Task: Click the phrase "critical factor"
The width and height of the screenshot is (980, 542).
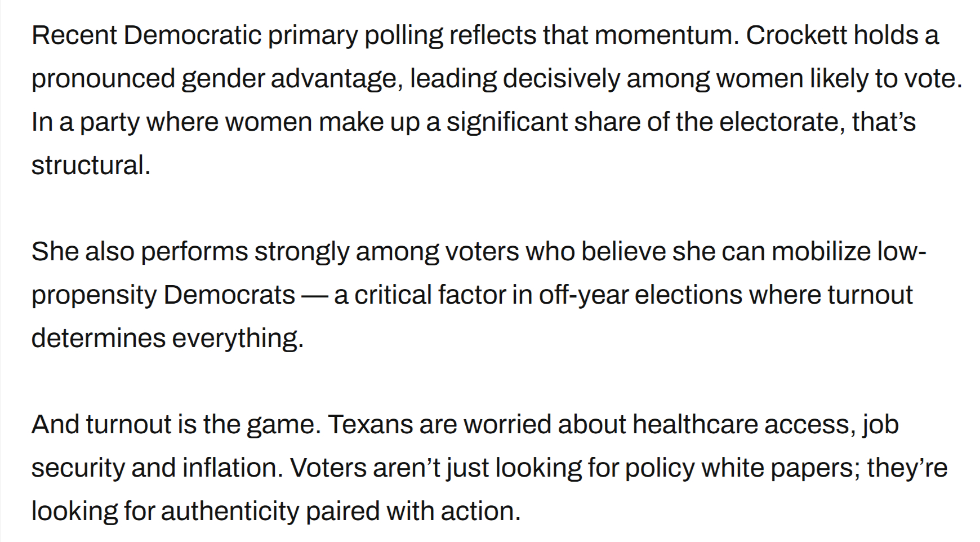Action: 430,295
